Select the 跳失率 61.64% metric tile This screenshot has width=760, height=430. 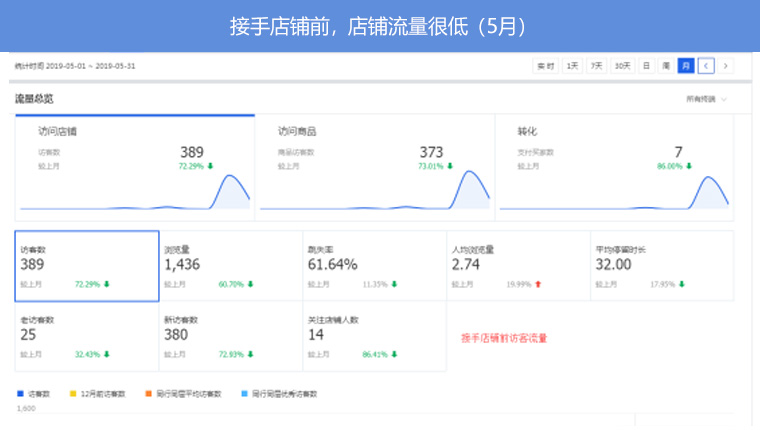coord(374,266)
